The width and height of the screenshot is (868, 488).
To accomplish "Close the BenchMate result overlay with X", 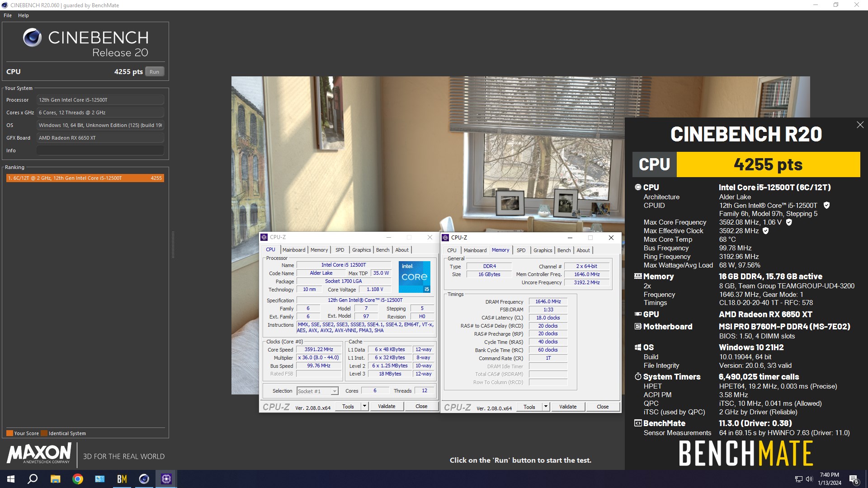I will (860, 125).
